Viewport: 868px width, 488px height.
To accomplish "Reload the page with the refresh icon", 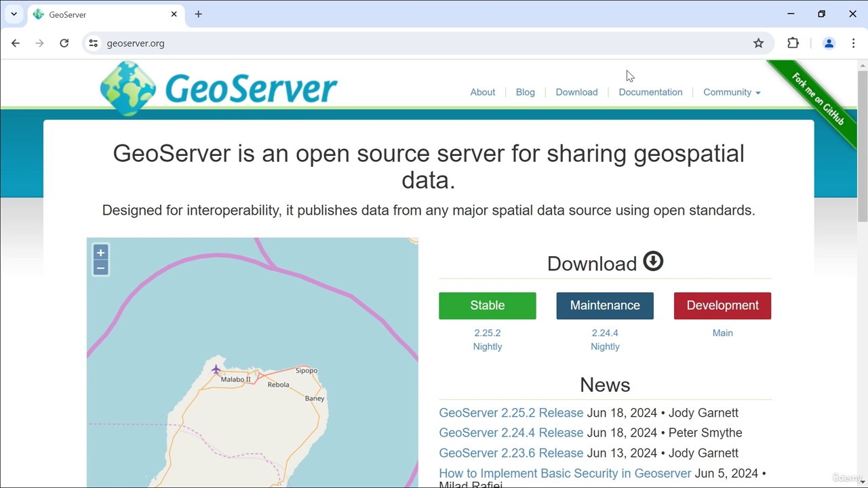I will 64,43.
